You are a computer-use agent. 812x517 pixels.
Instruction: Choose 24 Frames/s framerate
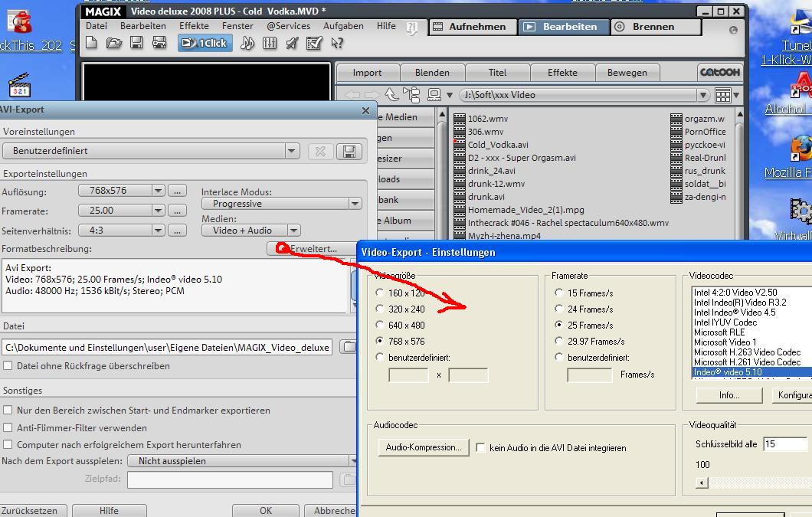(558, 309)
